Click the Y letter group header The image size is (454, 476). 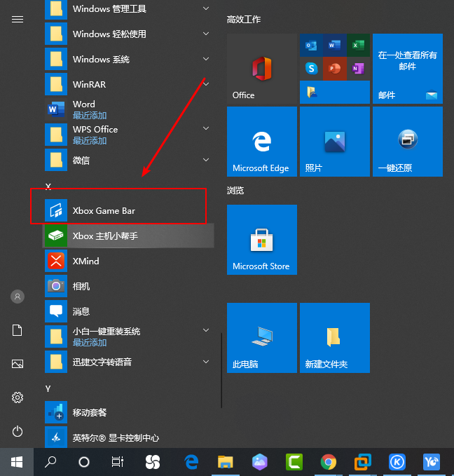click(48, 388)
